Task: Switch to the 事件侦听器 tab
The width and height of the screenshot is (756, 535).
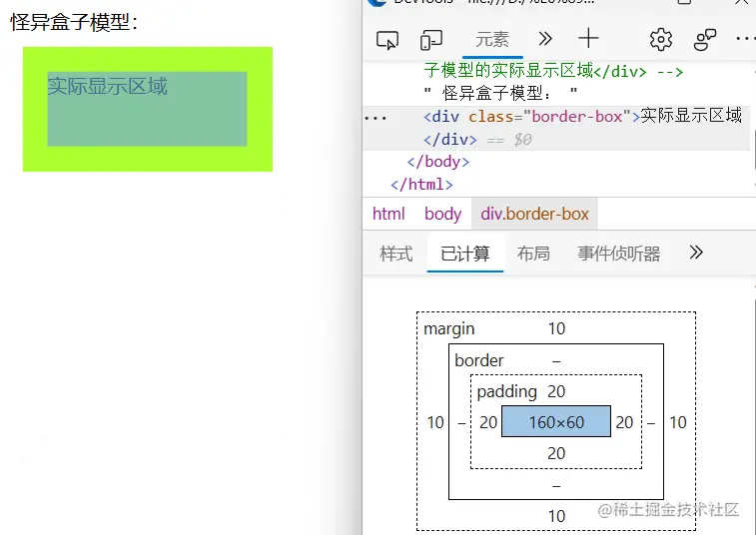Action: click(x=619, y=254)
